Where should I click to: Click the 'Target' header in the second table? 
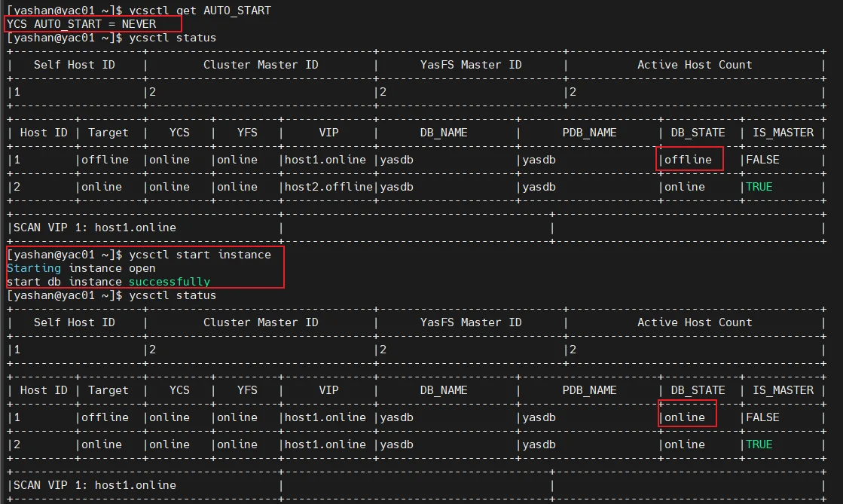coord(108,390)
